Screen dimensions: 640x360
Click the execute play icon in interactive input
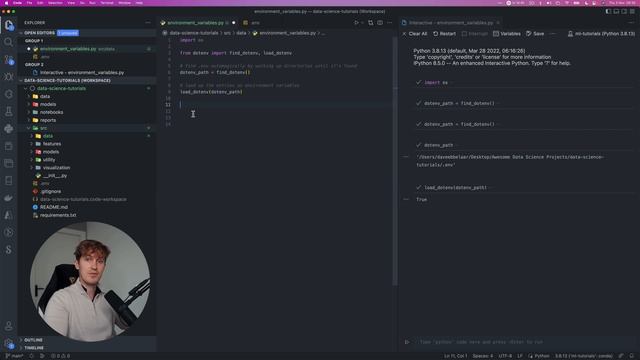(x=407, y=342)
